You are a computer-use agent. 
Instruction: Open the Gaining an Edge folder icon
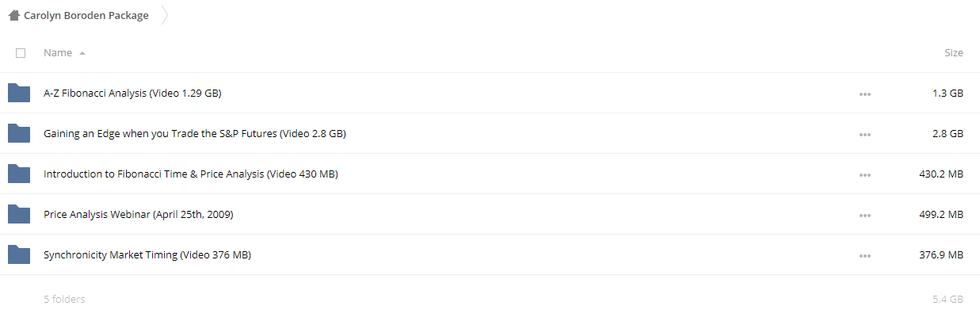tap(19, 133)
